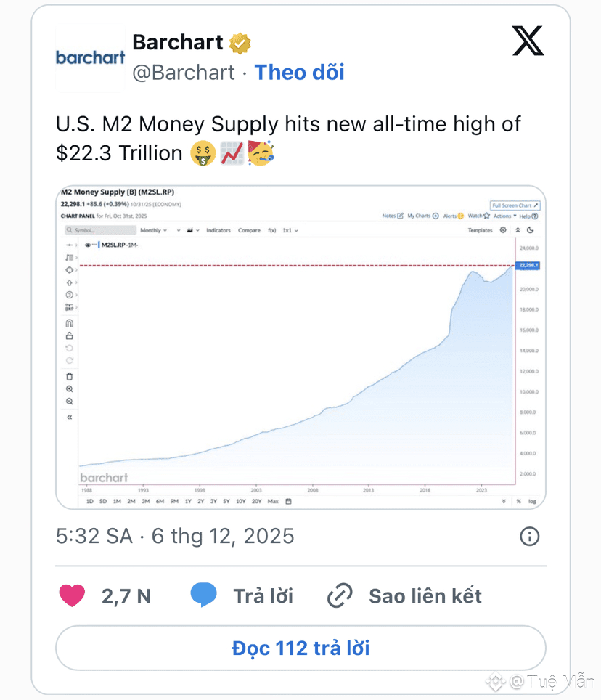This screenshot has height=700, width=601.
Task: Toggle the log scale button
Action: pos(532,502)
